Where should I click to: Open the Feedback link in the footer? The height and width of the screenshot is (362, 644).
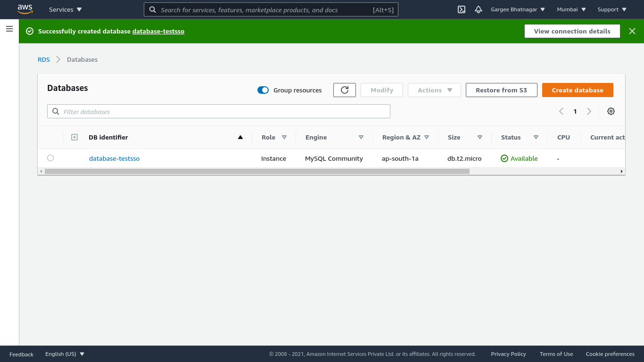click(21, 354)
